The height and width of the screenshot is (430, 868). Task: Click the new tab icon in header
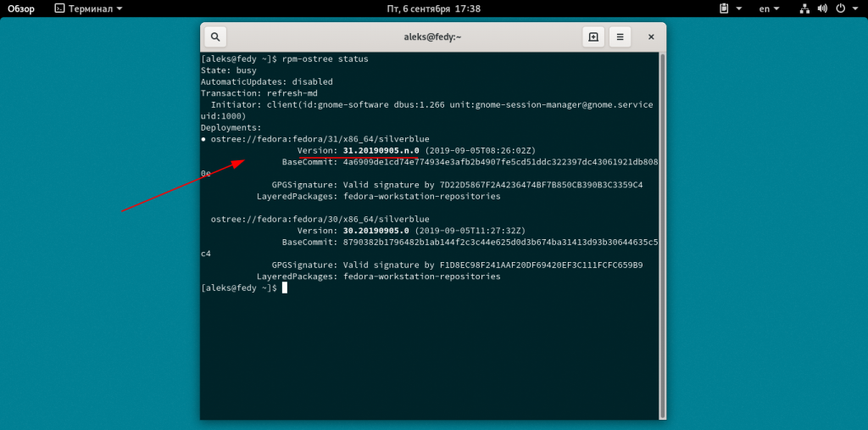[593, 37]
